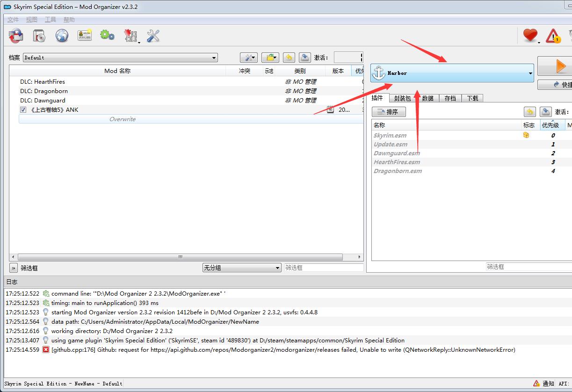Screen dimensions: 572x392
Task: Click the 快捷 shortcut button
Action: (x=555, y=85)
